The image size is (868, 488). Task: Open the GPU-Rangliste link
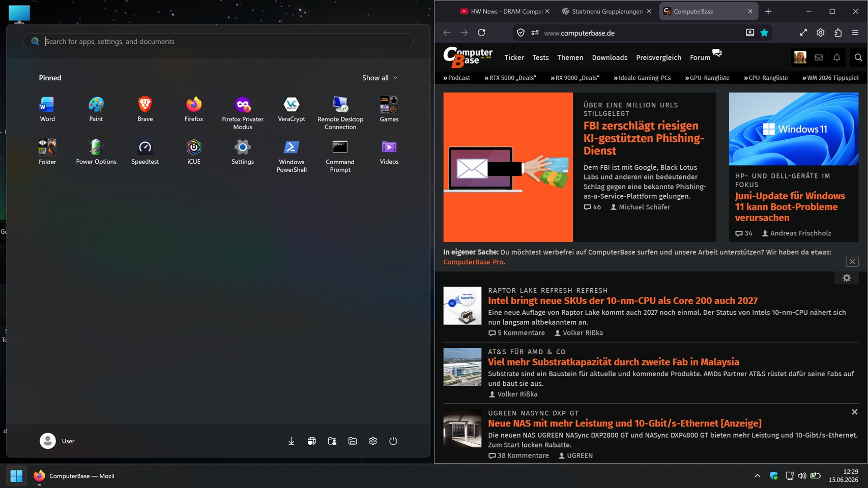pos(707,78)
